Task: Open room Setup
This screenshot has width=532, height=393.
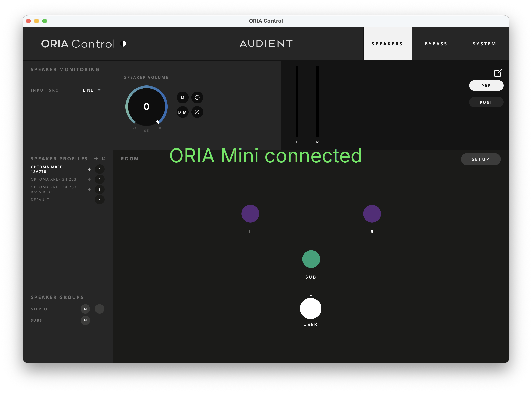Action: (x=481, y=159)
